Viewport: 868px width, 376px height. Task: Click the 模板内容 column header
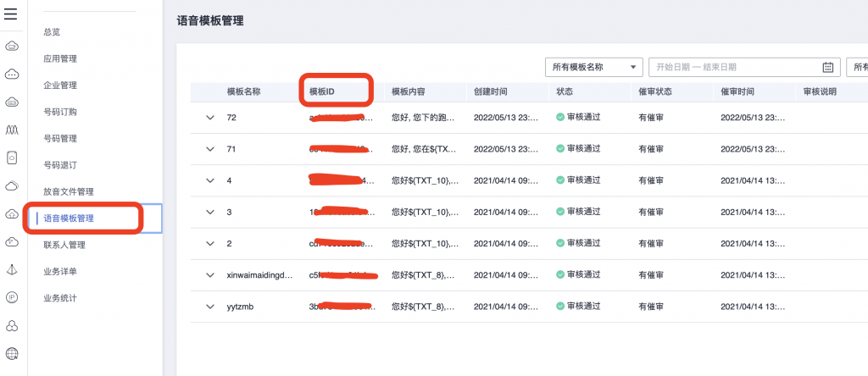click(x=408, y=91)
